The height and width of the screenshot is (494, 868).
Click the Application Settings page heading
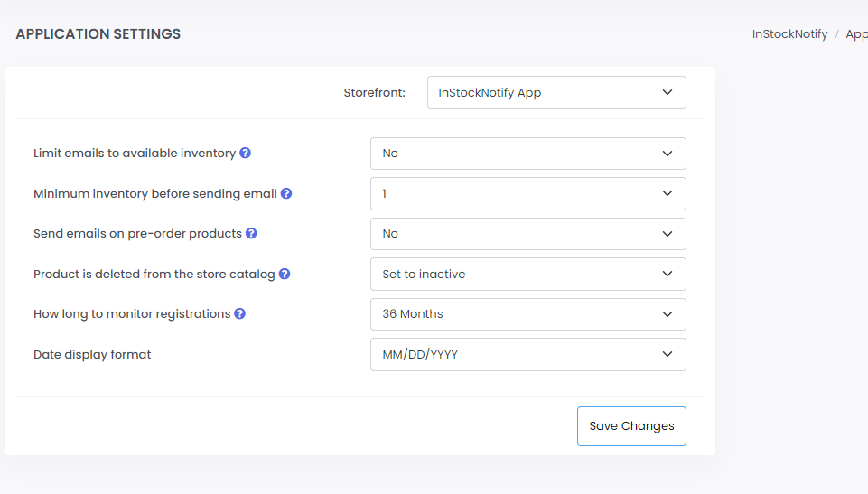98,34
